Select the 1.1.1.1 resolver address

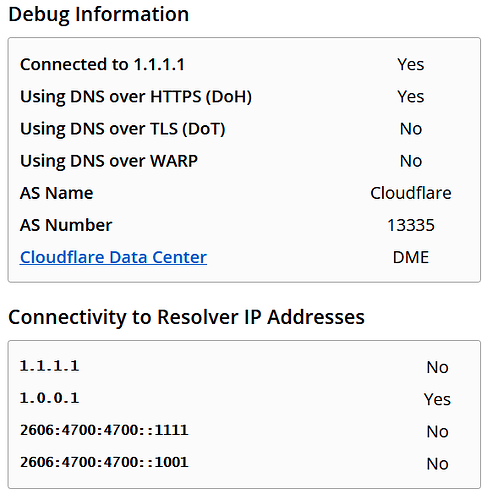(49, 366)
